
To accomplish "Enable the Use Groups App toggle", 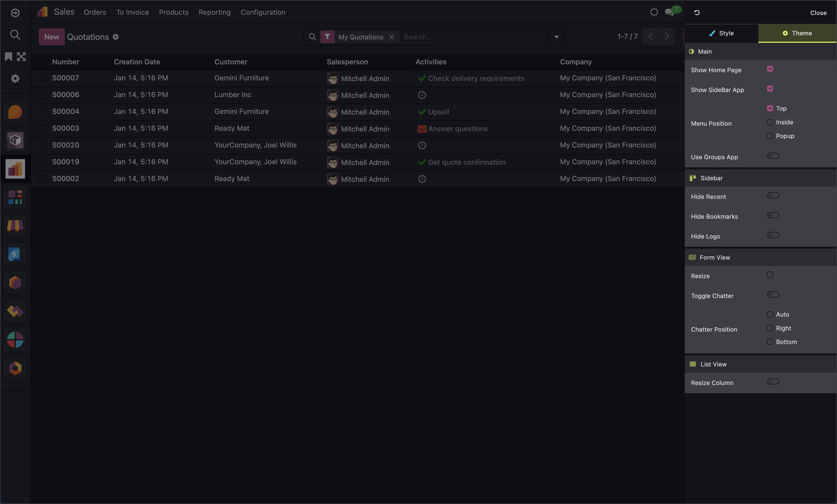I will tap(773, 156).
